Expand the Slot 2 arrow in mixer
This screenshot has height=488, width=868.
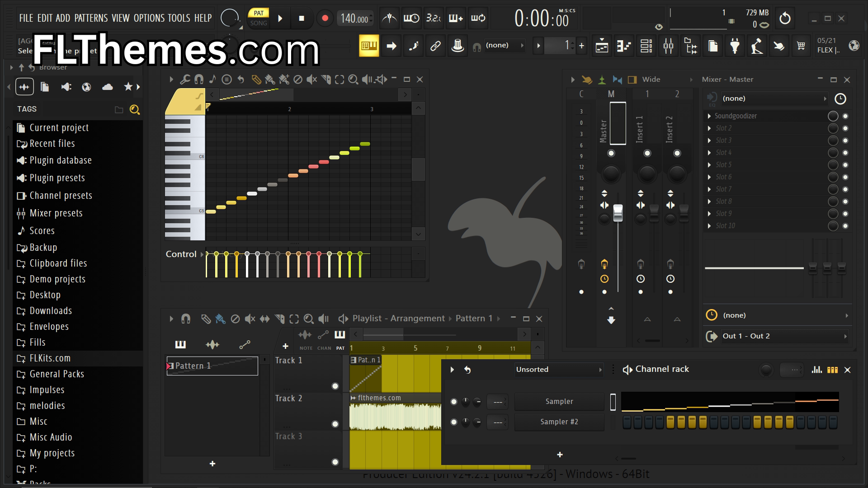coord(709,128)
